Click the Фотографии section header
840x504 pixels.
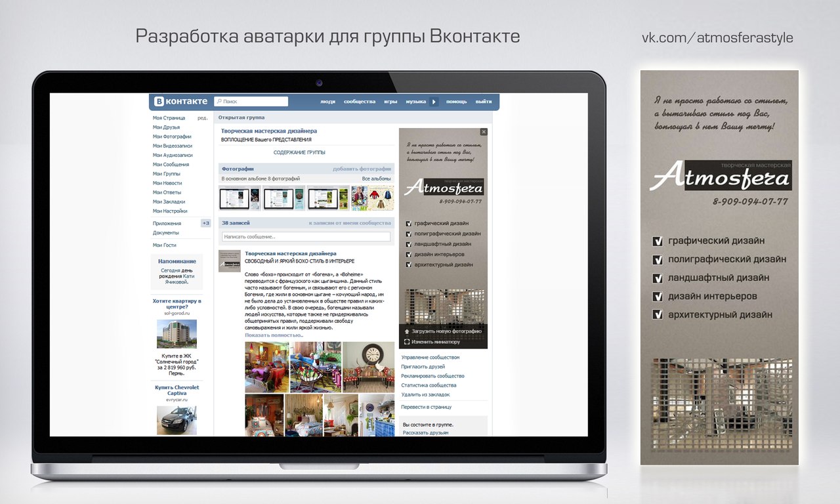coord(238,169)
